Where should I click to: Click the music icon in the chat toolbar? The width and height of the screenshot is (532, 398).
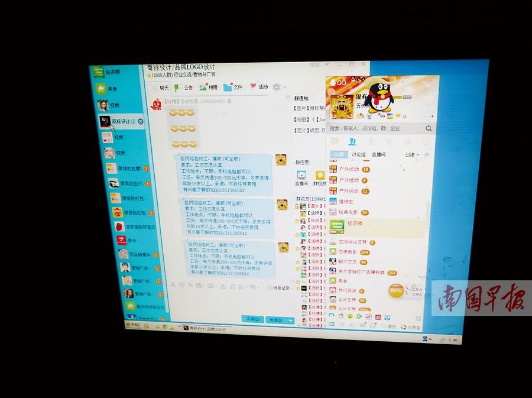[x=232, y=286]
